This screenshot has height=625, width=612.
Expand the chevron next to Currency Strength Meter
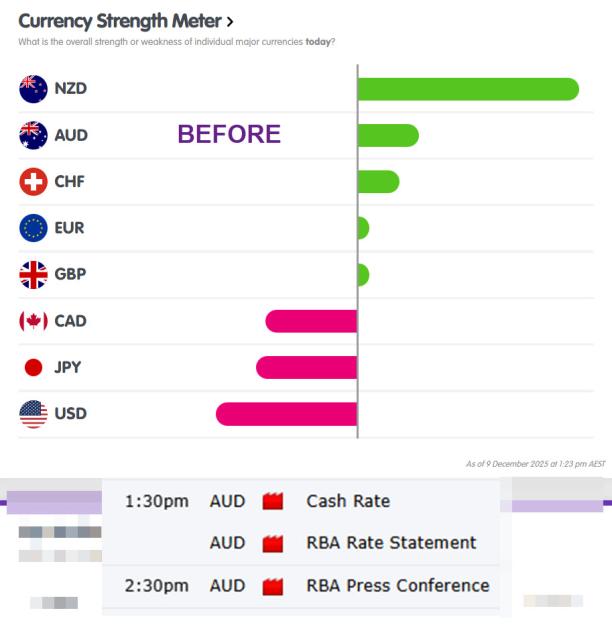click(x=230, y=22)
